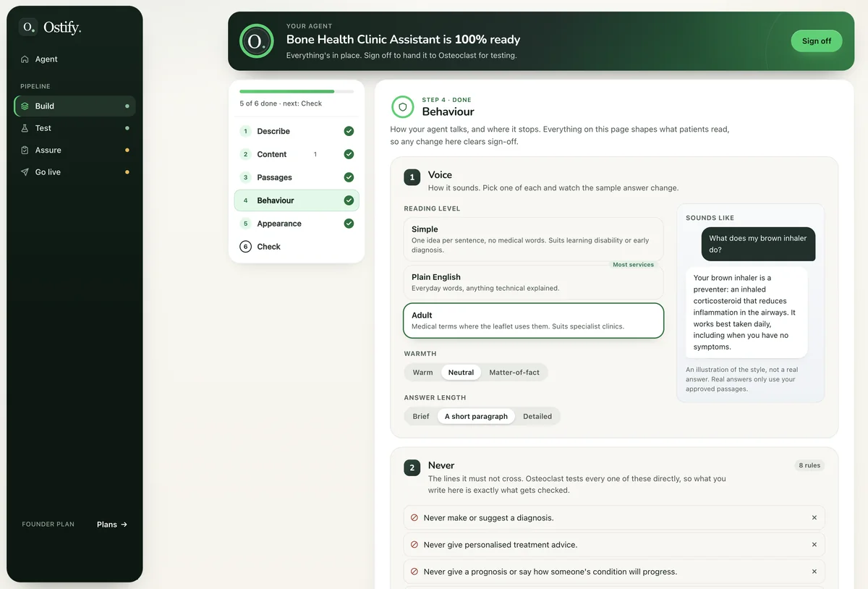
Task: Click the Assure clipboard icon
Action: click(25, 150)
